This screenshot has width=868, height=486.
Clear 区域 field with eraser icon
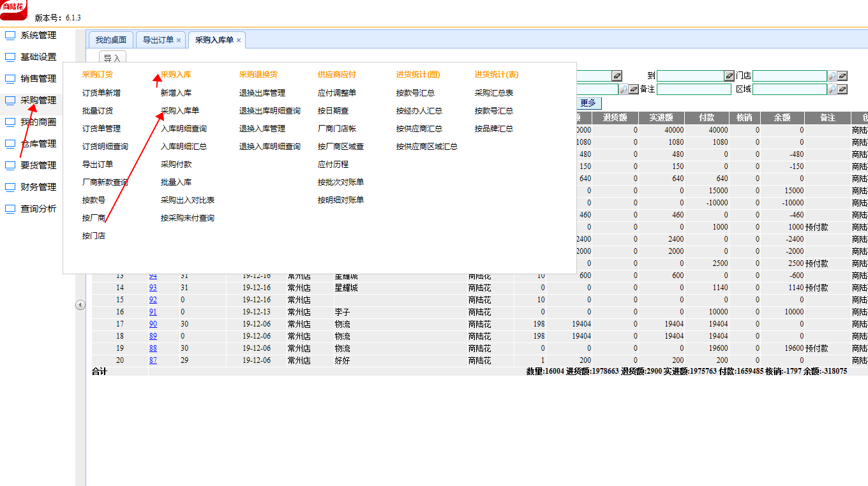[842, 89]
